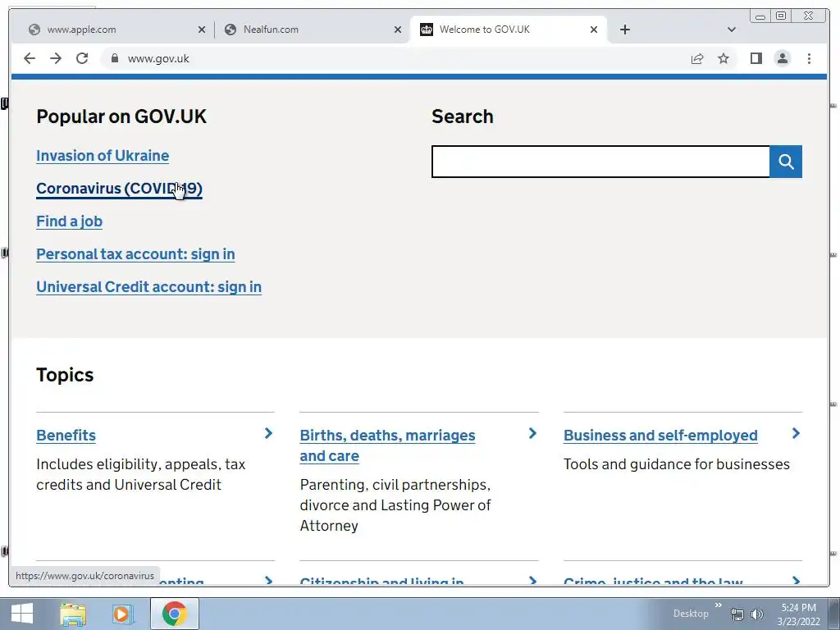Viewport: 840px width, 630px height.
Task: Click the chevron beside Benefits
Action: coord(268,433)
